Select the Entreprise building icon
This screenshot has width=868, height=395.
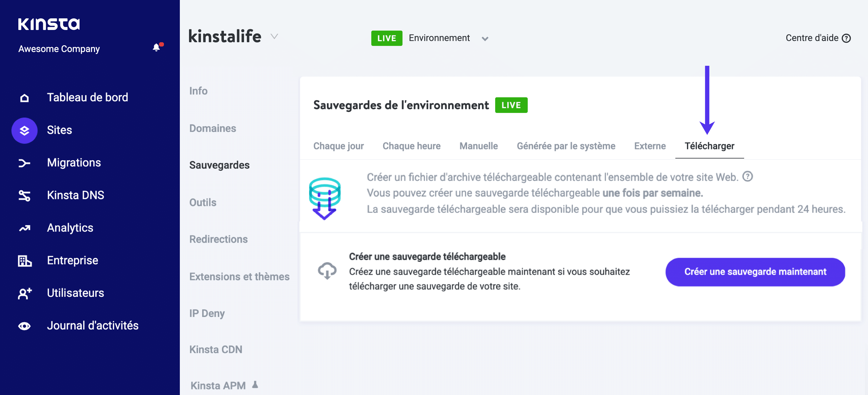pos(24,260)
